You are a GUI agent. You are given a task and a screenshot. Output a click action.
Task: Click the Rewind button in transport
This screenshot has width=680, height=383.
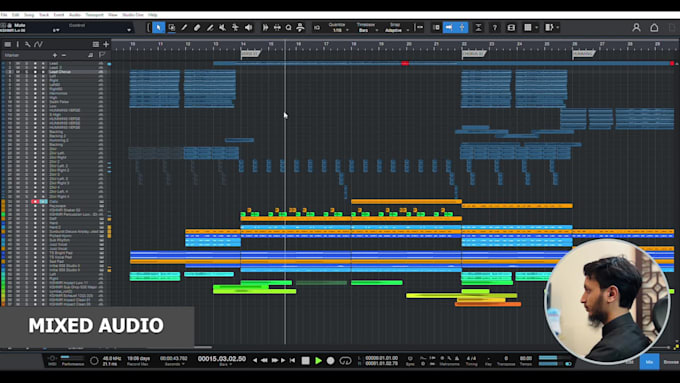click(x=264, y=360)
